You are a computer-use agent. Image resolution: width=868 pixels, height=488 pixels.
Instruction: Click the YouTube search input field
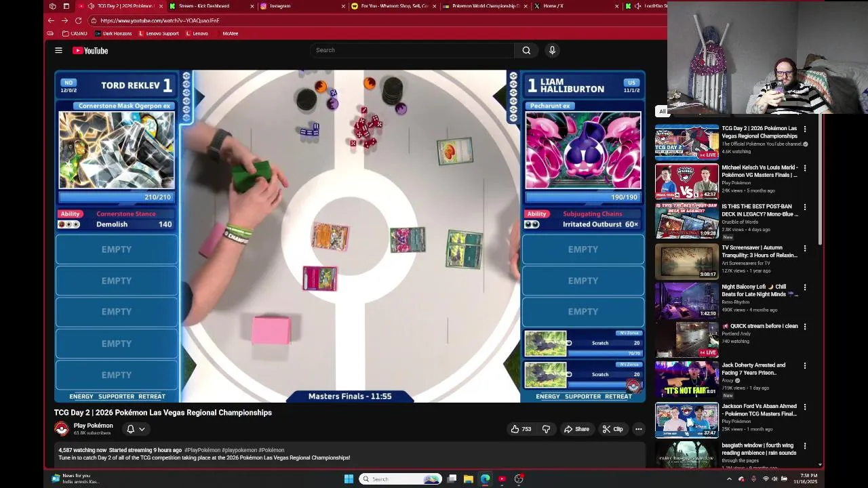coord(414,50)
